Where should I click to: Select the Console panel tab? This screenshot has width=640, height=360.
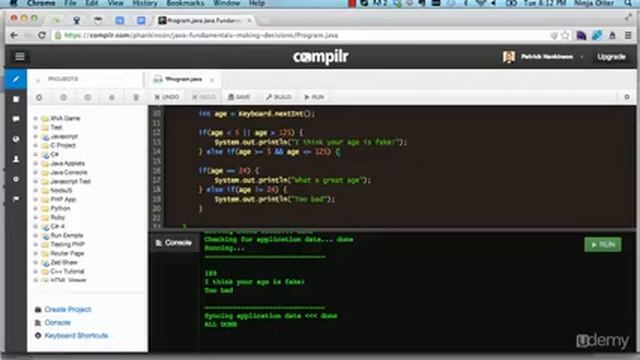(x=174, y=243)
